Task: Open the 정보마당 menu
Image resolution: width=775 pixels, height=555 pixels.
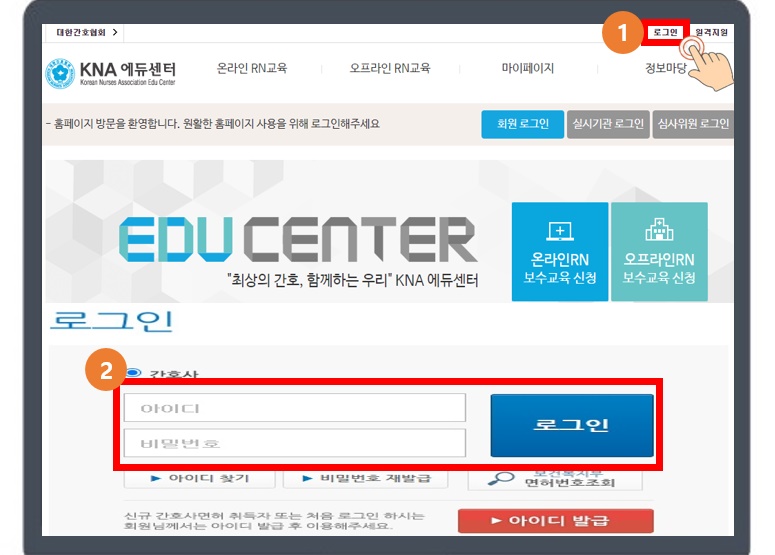Action: [666, 68]
